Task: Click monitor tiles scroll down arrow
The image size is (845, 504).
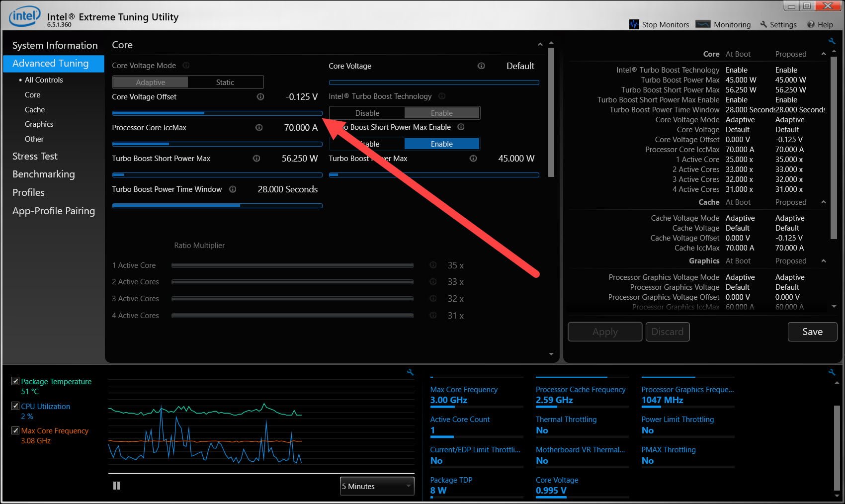Action: 837,496
